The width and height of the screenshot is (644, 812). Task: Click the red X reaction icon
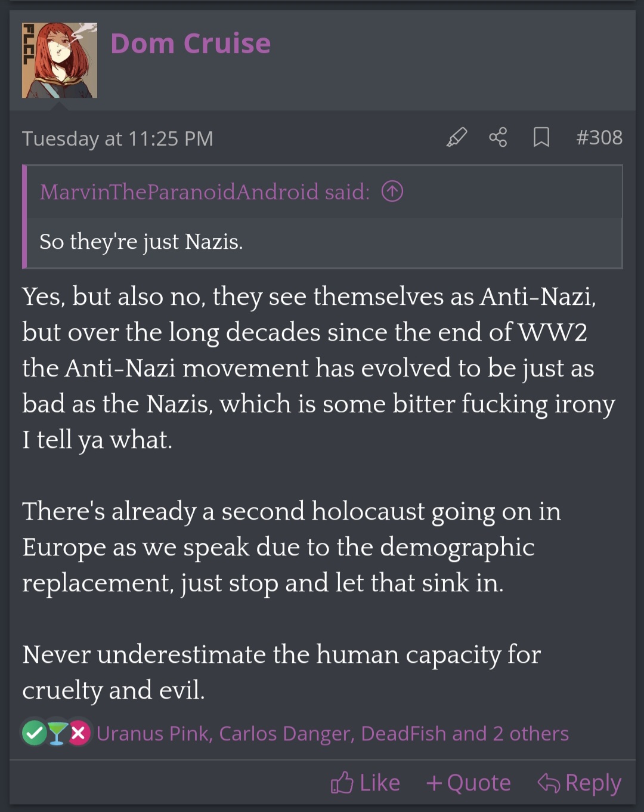(79, 733)
